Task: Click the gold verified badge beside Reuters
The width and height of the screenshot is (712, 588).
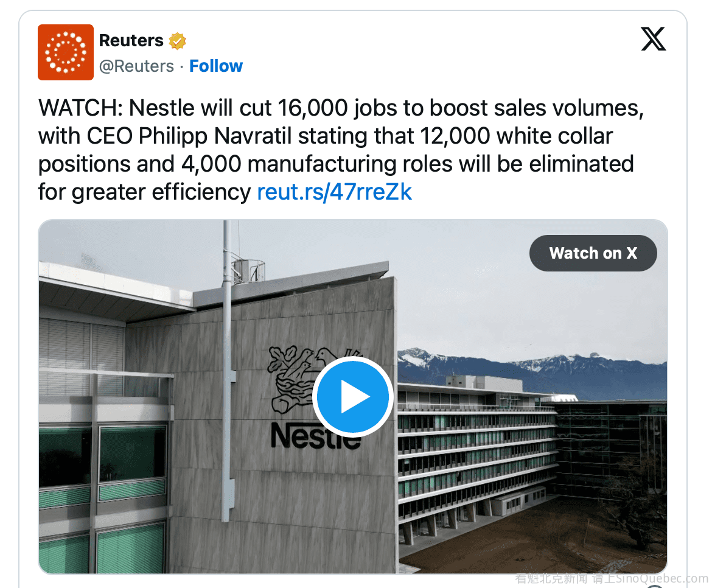Action: (x=178, y=41)
